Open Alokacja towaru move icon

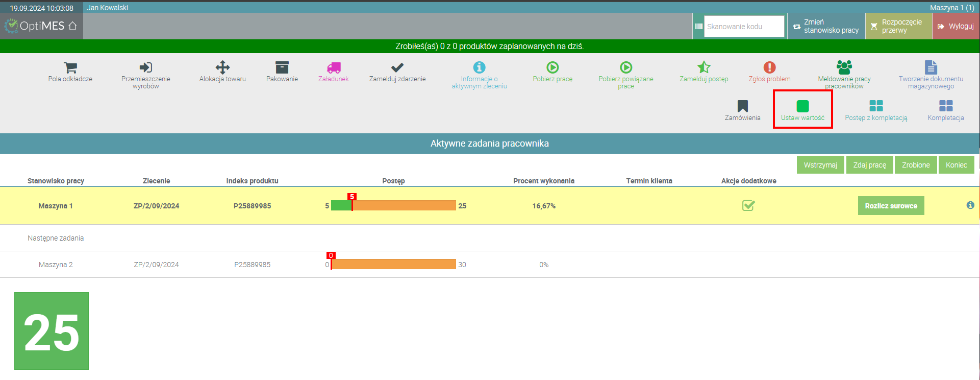(x=222, y=67)
